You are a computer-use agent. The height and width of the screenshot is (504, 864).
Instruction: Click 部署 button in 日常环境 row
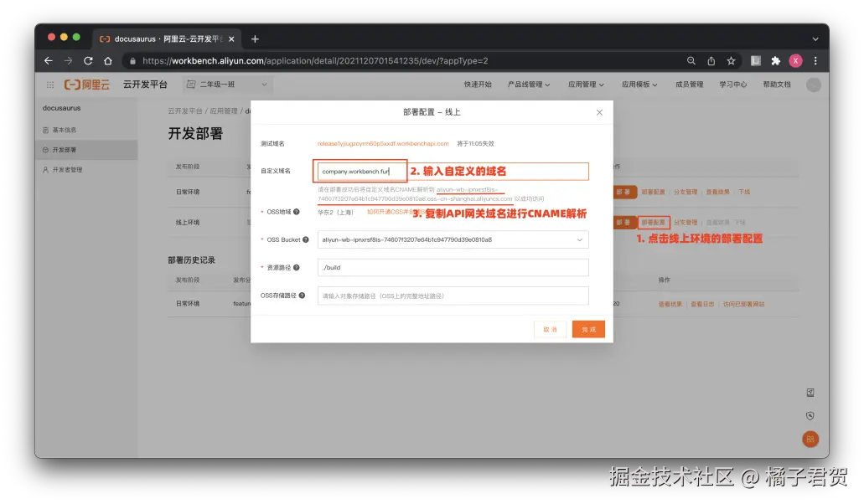(623, 192)
